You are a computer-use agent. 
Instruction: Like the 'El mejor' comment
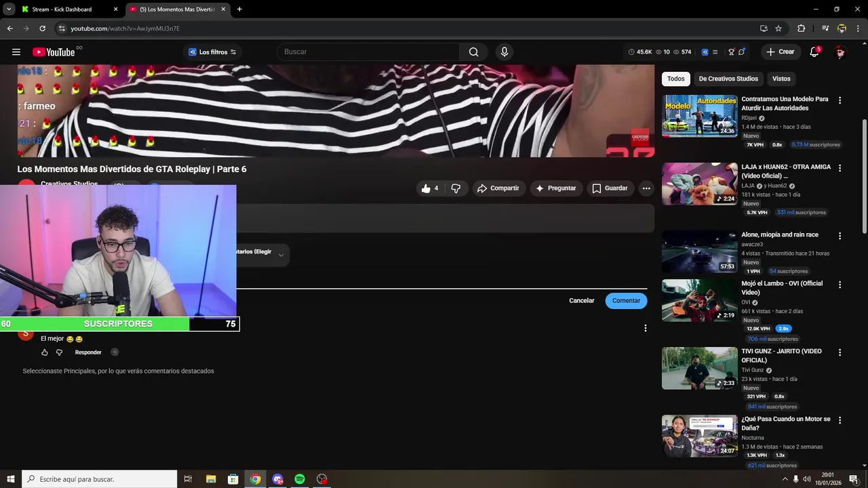tap(45, 352)
